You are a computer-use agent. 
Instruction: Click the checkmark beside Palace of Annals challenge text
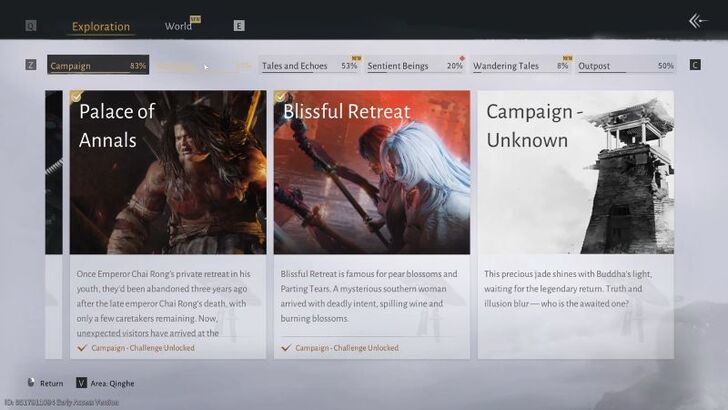[82, 348]
